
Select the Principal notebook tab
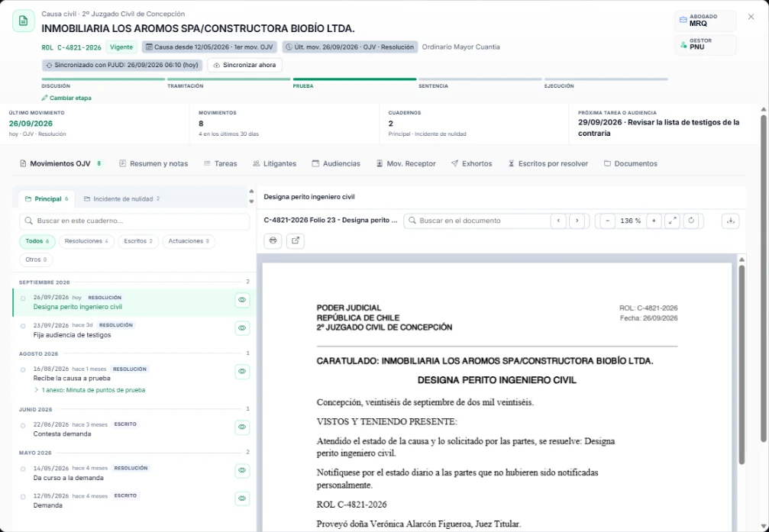pyautogui.click(x=47, y=199)
